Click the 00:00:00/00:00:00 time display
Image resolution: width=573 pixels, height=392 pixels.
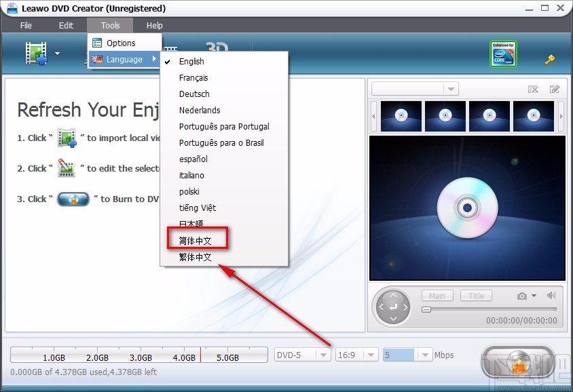[521, 321]
